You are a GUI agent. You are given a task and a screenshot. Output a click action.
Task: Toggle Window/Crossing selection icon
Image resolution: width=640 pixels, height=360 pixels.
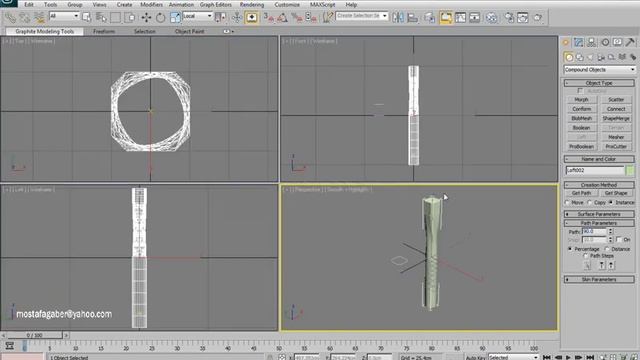(x=130, y=17)
